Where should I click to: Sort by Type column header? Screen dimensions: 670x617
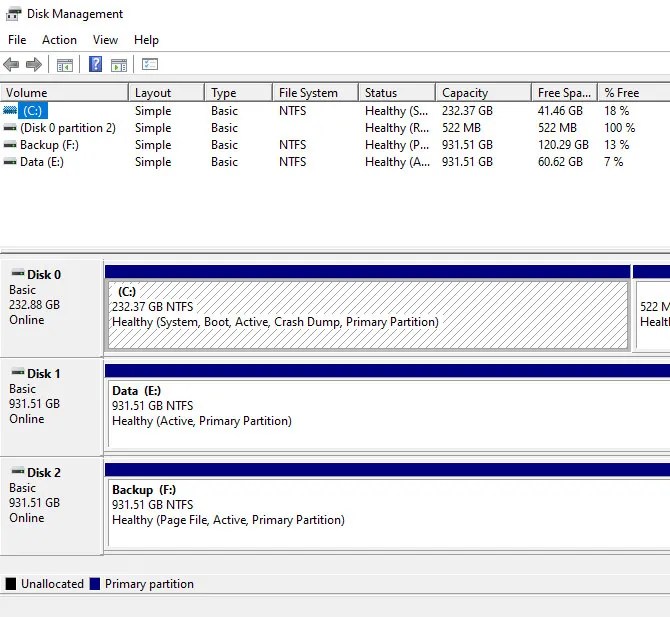point(238,93)
